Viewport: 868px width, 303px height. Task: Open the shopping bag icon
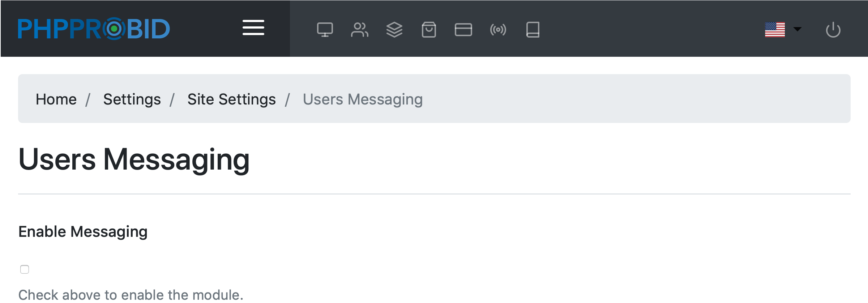(x=429, y=30)
